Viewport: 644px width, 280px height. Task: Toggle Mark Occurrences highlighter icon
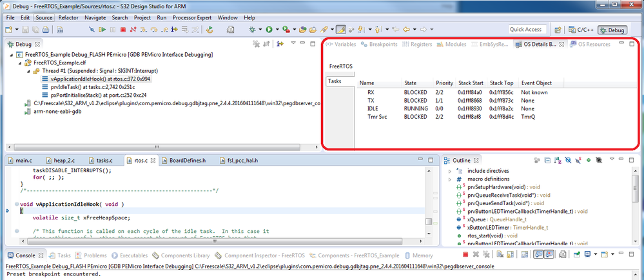pyautogui.click(x=340, y=30)
